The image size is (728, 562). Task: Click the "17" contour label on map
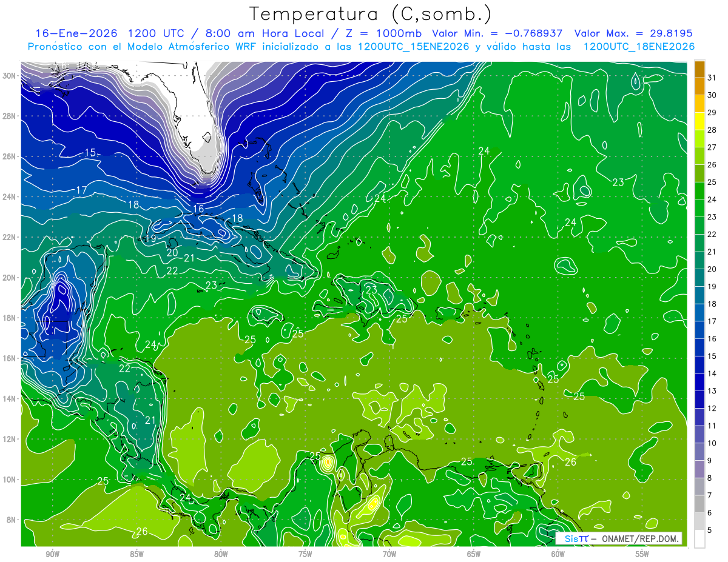pyautogui.click(x=81, y=190)
